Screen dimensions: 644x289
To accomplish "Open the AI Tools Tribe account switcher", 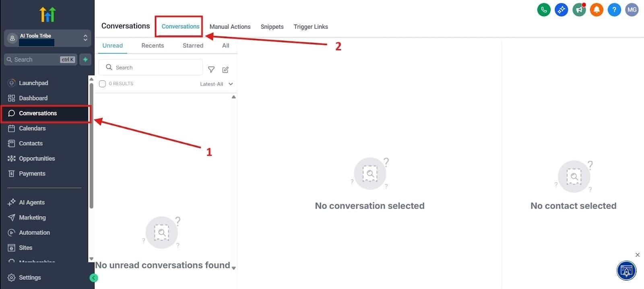I will 47,38.
